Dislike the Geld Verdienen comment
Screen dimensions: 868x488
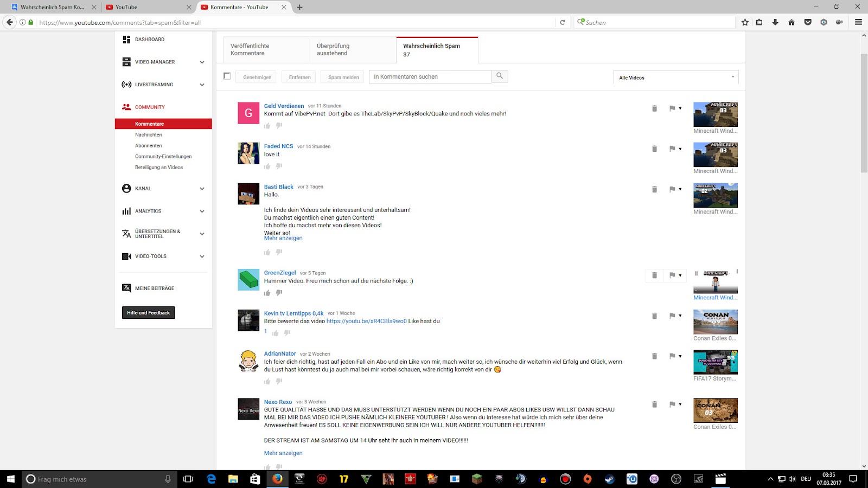point(279,126)
